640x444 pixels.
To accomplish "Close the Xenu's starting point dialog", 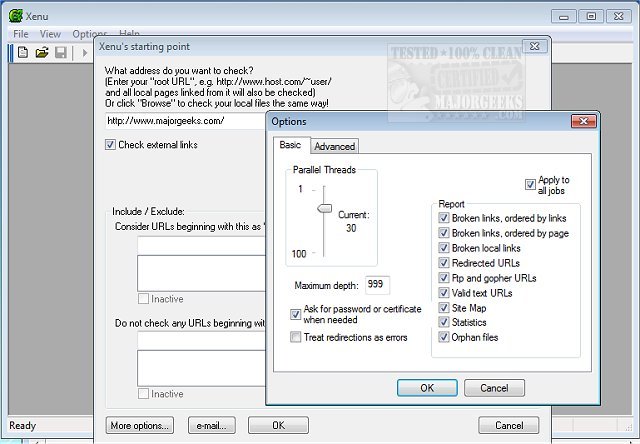I will coord(535,46).
